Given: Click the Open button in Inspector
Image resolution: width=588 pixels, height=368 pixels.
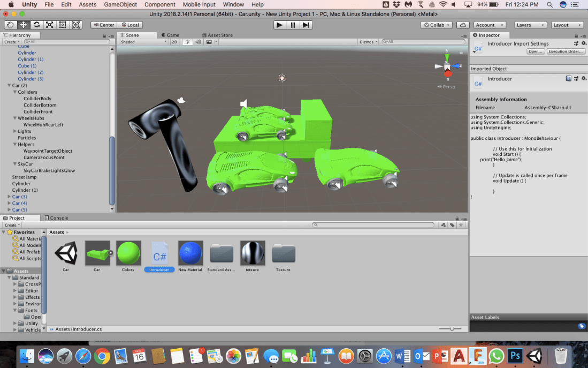Looking at the screenshot, I should tap(536, 51).
